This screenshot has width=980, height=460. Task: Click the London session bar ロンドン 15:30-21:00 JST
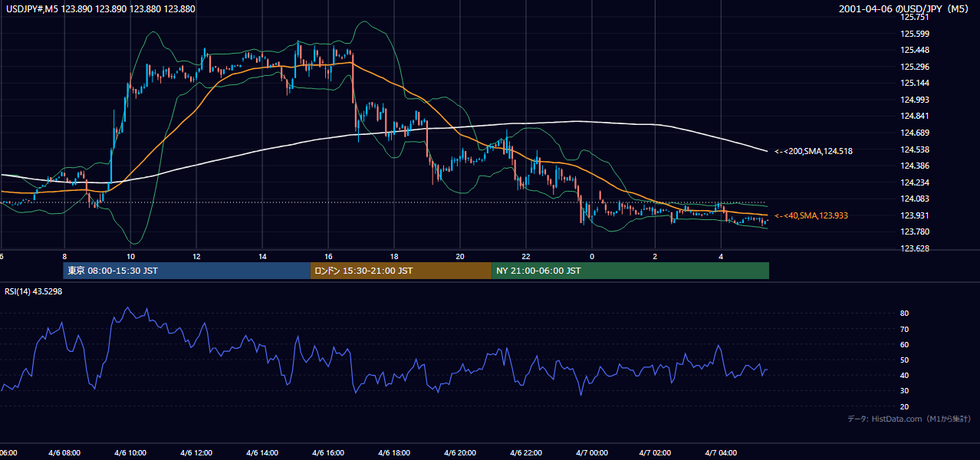(401, 271)
